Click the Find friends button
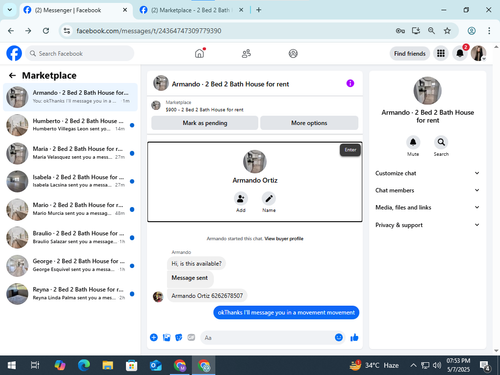Viewport: 500px width, 375px height. point(410,53)
